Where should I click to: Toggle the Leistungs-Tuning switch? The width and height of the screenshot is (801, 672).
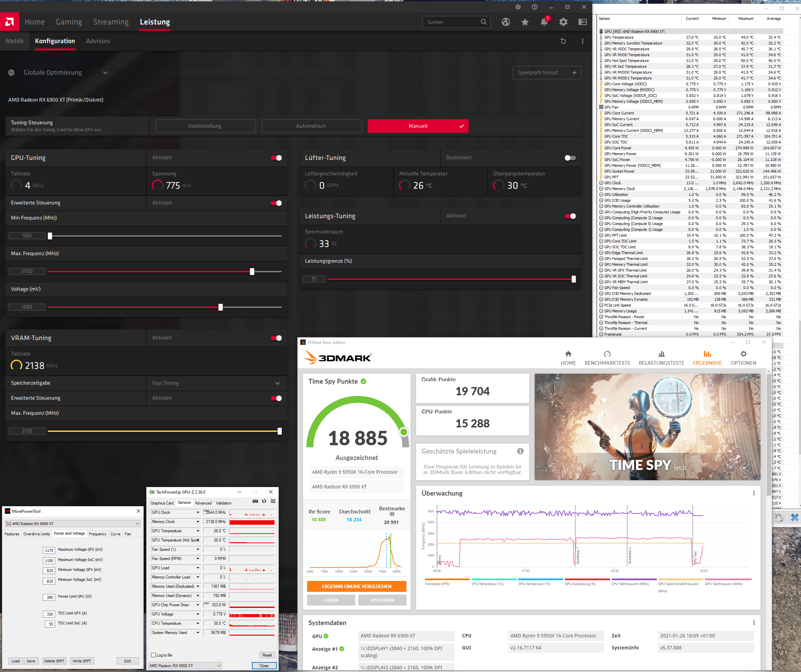[570, 216]
